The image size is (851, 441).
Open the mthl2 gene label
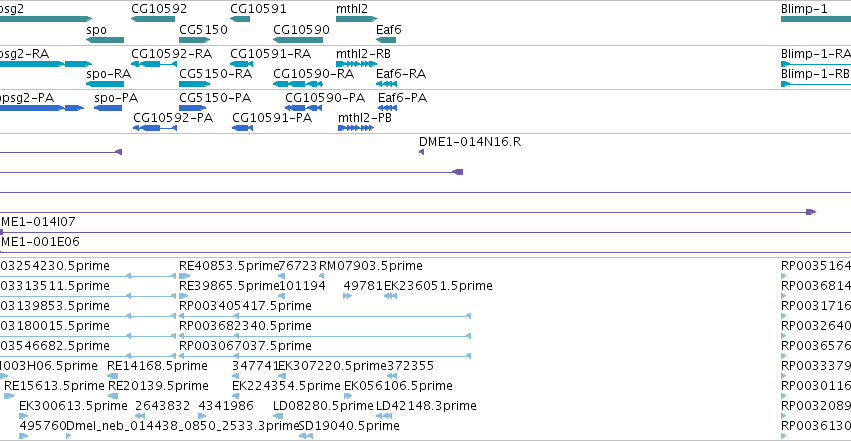click(x=352, y=9)
